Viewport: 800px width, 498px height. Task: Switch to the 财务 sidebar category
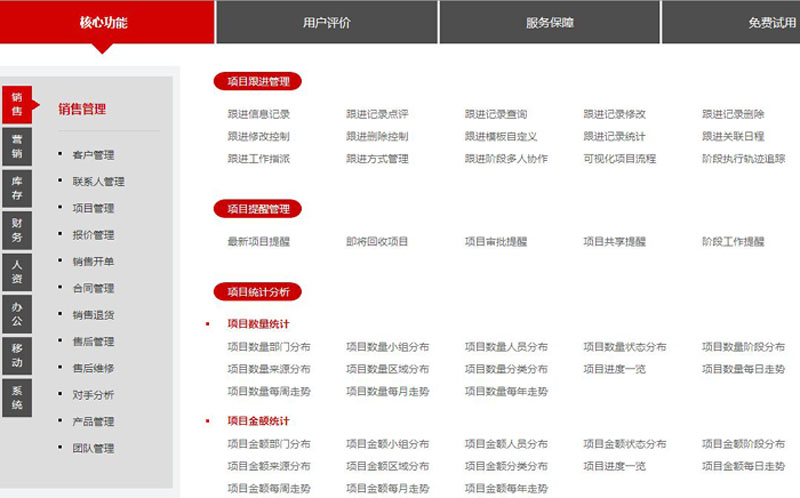tap(17, 231)
